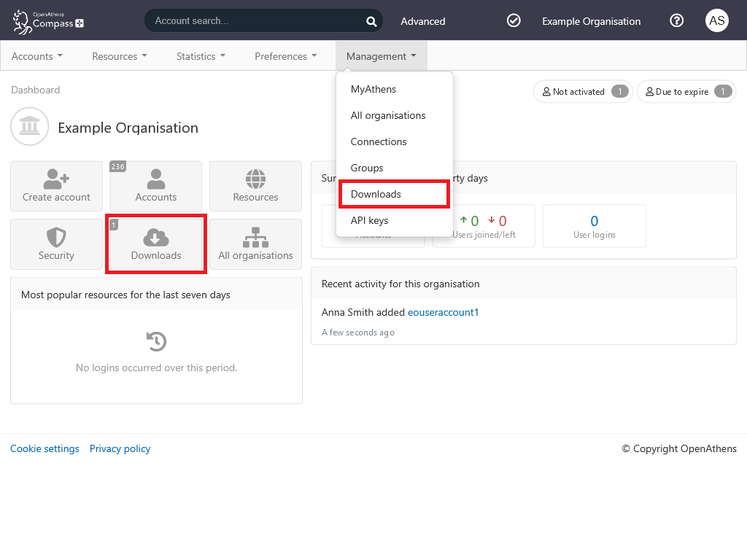Click the checkmark icon in the top bar
The width and height of the screenshot is (747, 560).
(514, 20)
